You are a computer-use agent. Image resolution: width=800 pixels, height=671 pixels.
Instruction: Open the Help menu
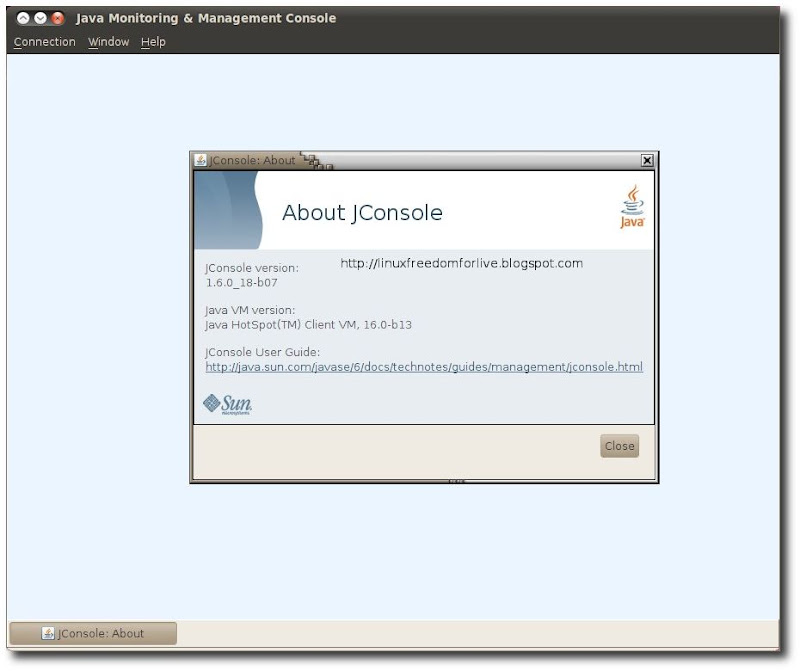[152, 41]
